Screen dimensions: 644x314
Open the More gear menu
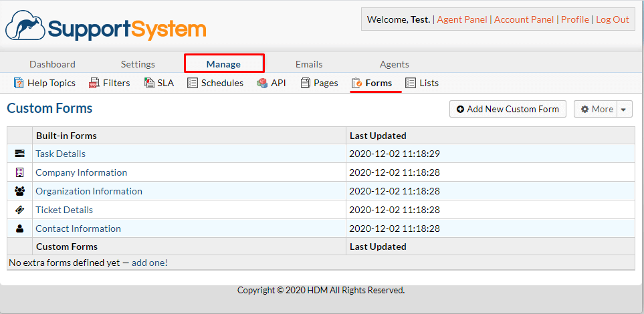597,109
